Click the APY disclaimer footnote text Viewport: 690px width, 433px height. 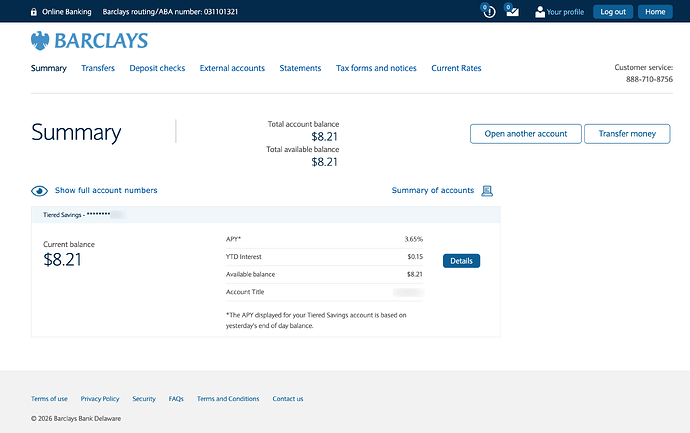[316, 320]
